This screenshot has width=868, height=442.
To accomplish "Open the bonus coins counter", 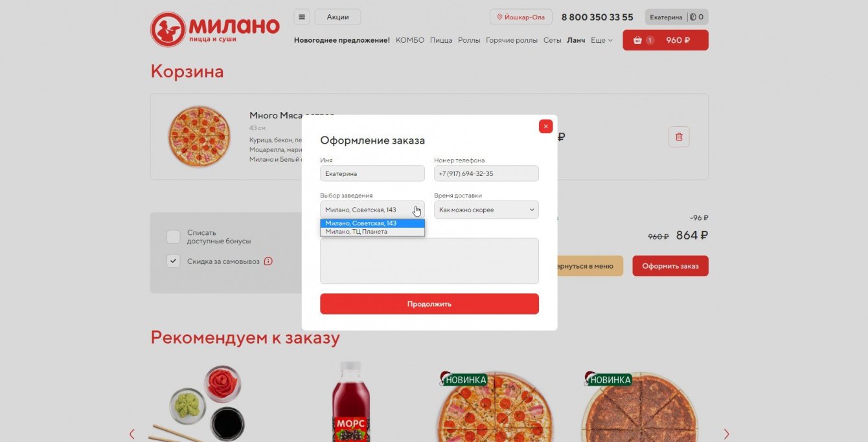I will (698, 17).
